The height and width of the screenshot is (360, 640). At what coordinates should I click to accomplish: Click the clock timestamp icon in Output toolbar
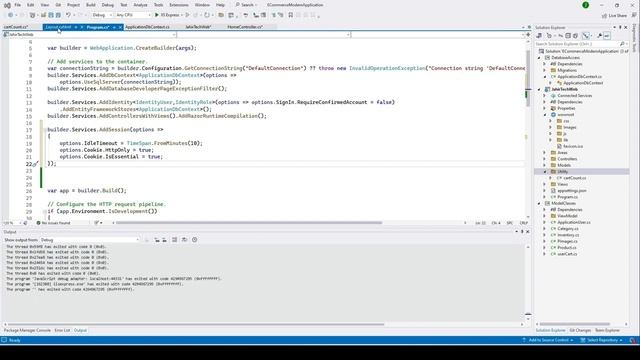pyautogui.click(x=195, y=240)
